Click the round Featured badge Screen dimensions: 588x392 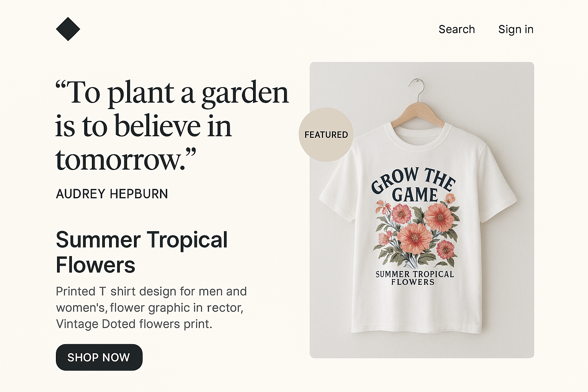click(x=326, y=135)
